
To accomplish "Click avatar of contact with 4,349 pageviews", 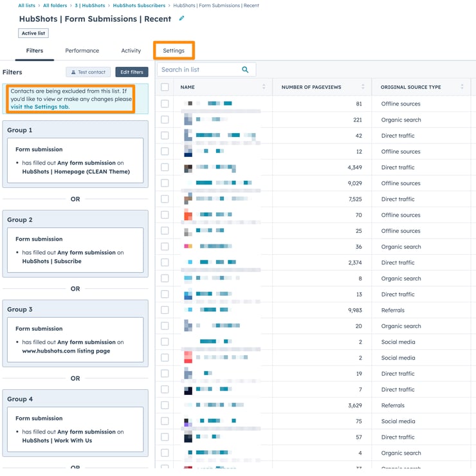I will (188, 167).
